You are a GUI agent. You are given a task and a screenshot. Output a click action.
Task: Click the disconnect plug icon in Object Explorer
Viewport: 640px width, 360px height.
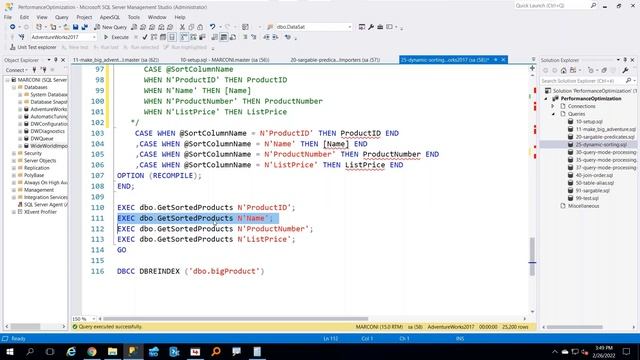click(43, 70)
